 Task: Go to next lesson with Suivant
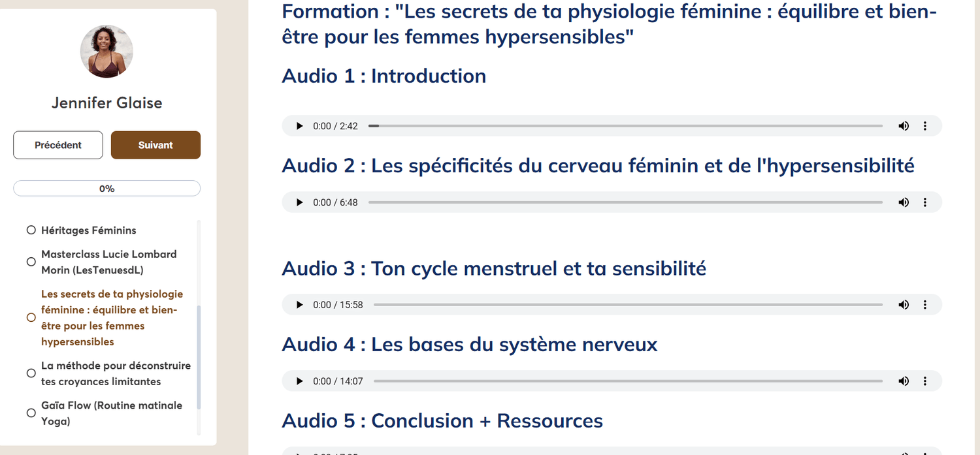155,145
